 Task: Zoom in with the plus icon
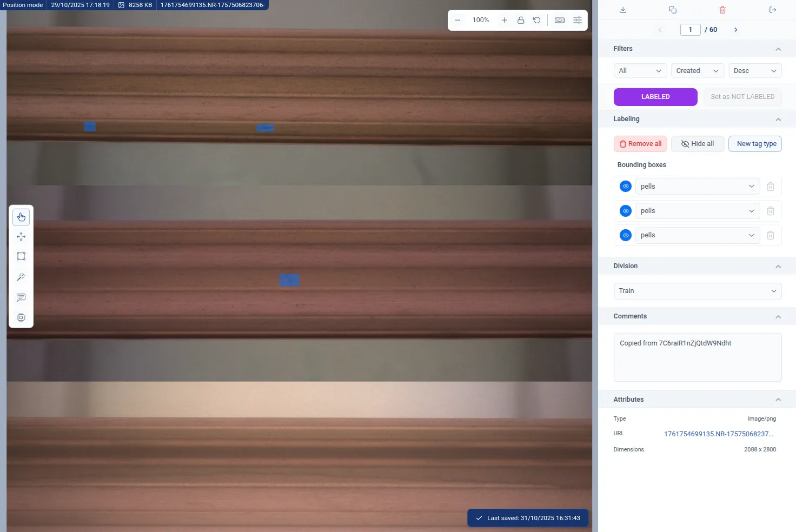click(x=505, y=20)
